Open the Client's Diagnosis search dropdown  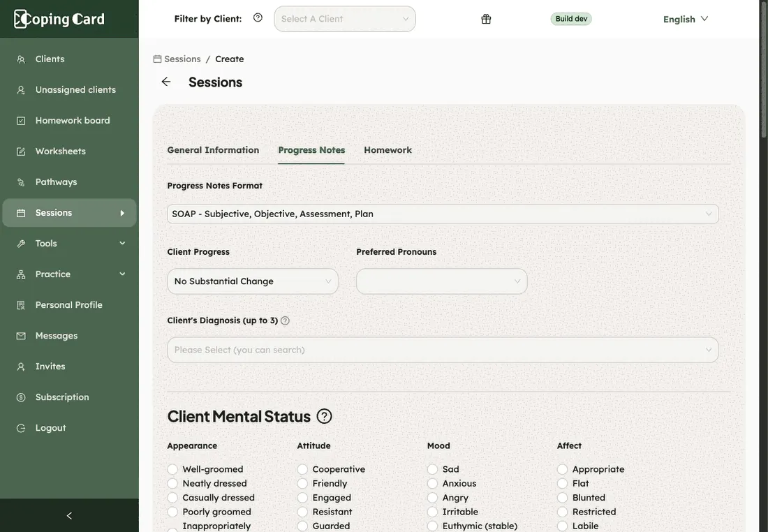(443, 350)
